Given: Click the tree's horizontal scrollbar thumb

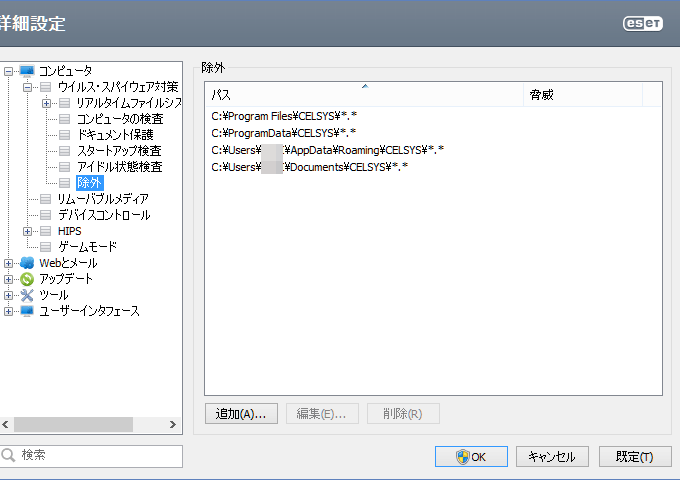Looking at the screenshot, I should coord(73,424).
